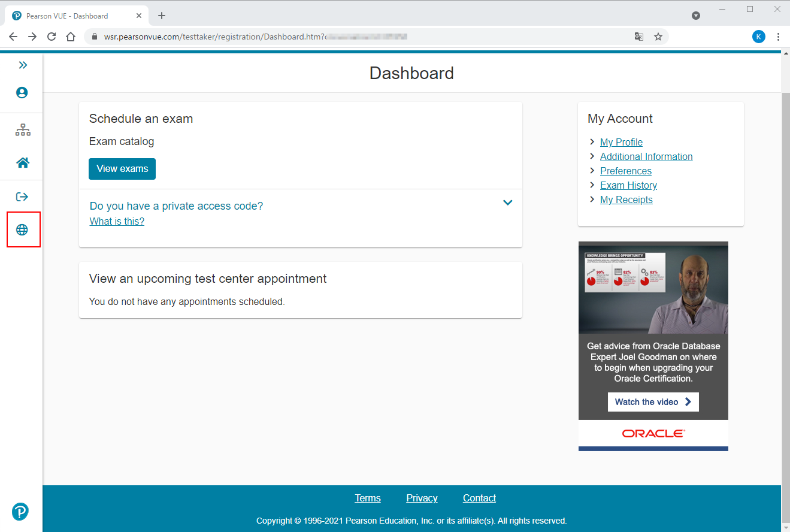Open the Chrome three-dot menu
Viewport: 790px width, 532px height.
pyautogui.click(x=778, y=37)
